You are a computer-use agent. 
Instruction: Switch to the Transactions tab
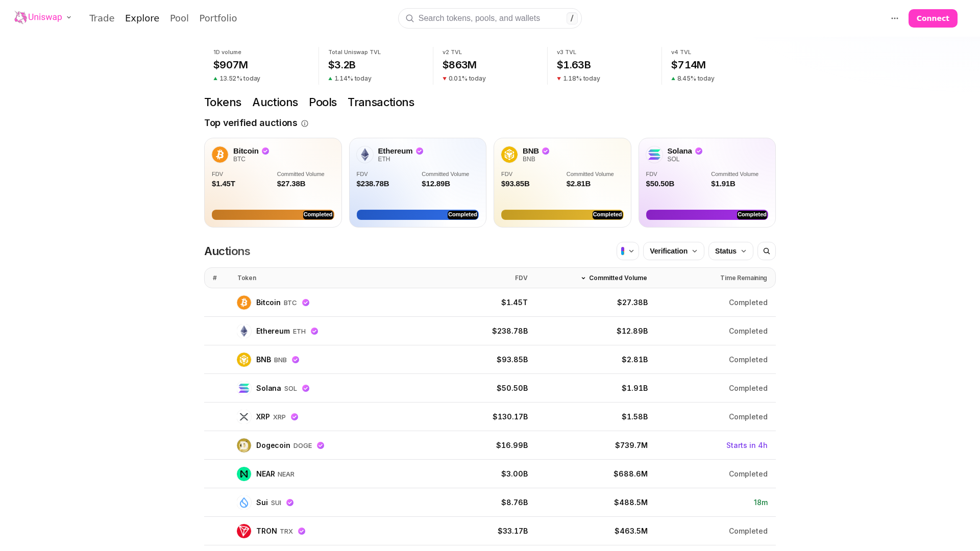tap(381, 103)
